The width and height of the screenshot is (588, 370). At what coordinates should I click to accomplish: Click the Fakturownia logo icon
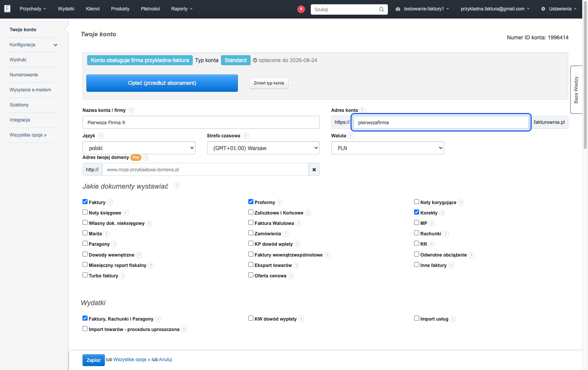click(x=7, y=8)
